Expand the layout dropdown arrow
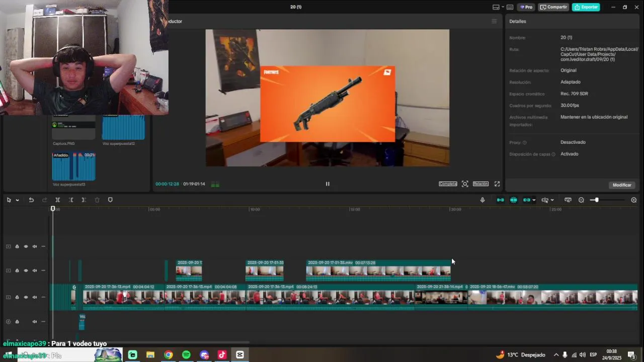The width and height of the screenshot is (644, 362). pos(503,7)
